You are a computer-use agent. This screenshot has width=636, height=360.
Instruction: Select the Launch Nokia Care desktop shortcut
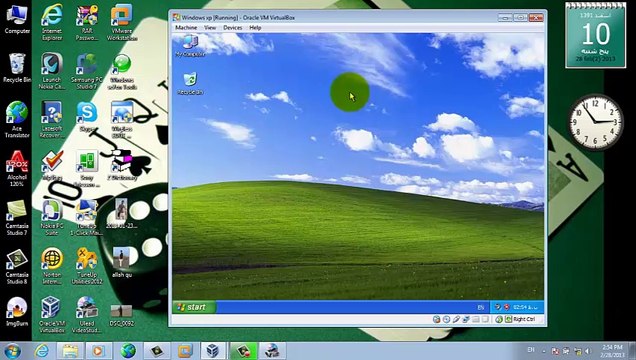(x=52, y=72)
